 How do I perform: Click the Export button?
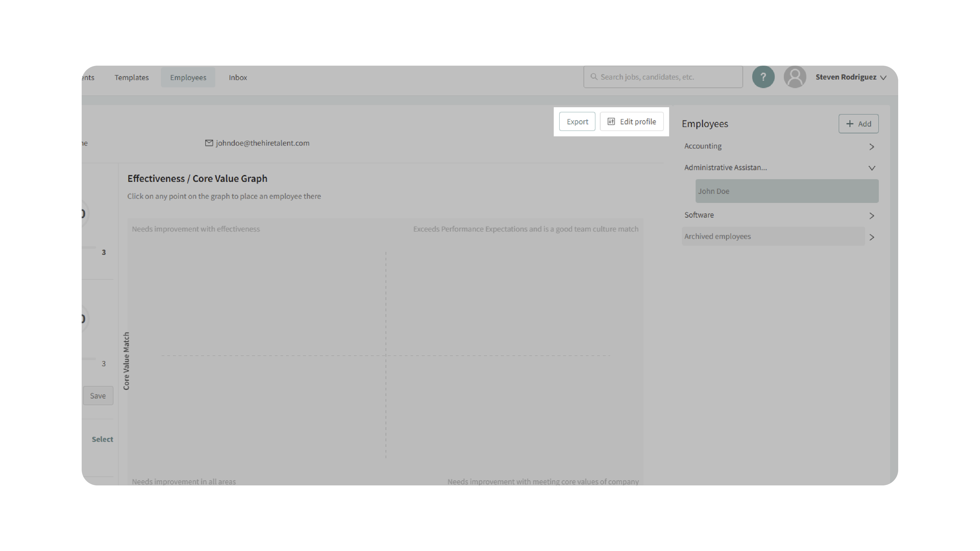pyautogui.click(x=577, y=122)
